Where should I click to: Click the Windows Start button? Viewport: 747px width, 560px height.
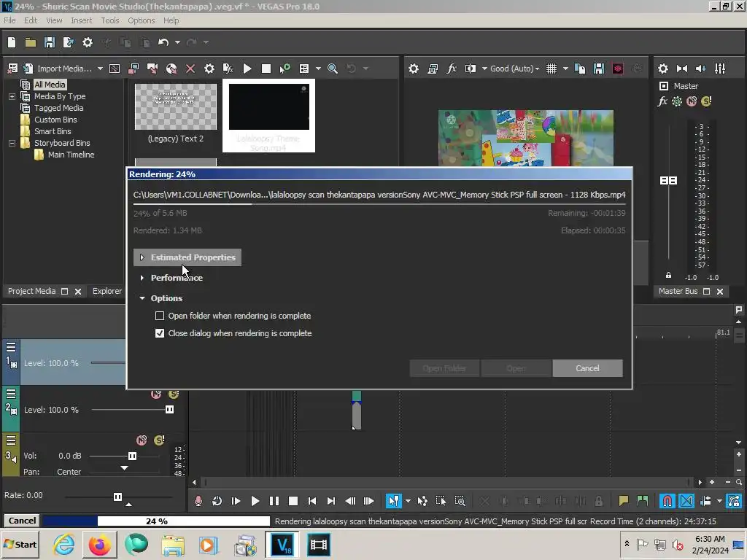20,544
